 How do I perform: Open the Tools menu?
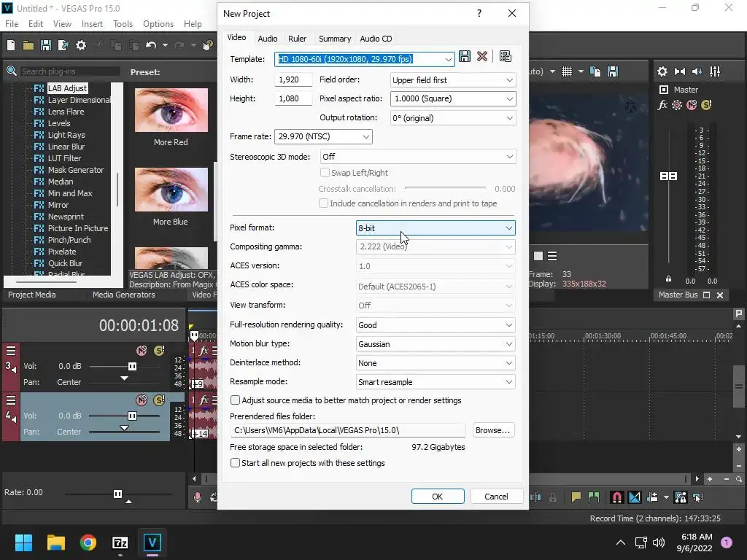pyautogui.click(x=123, y=24)
